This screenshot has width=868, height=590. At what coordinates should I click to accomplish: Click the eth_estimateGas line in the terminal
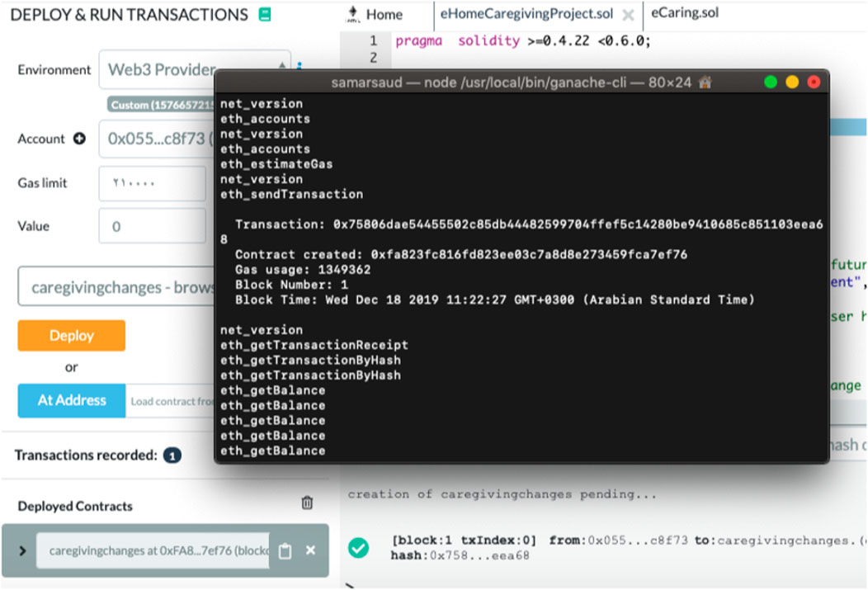[x=276, y=164]
